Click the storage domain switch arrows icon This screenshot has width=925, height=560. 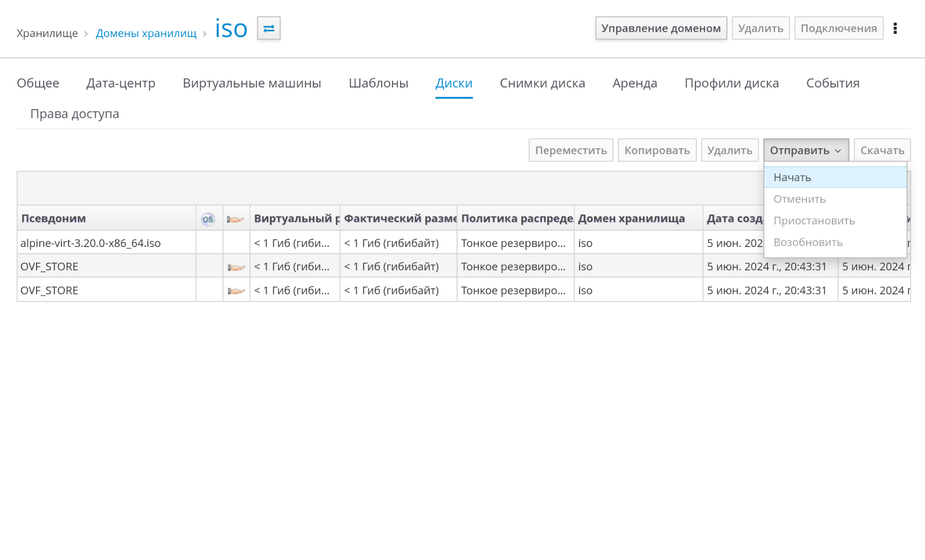tap(268, 28)
